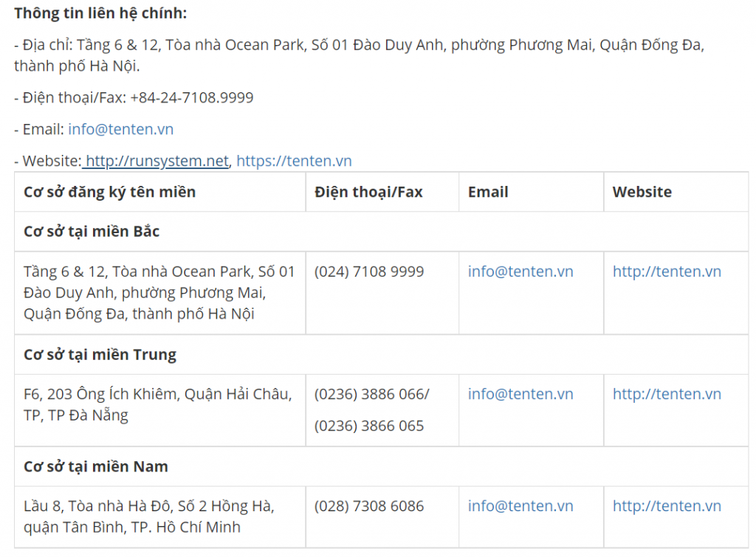Click the 'Email' column header

488,192
